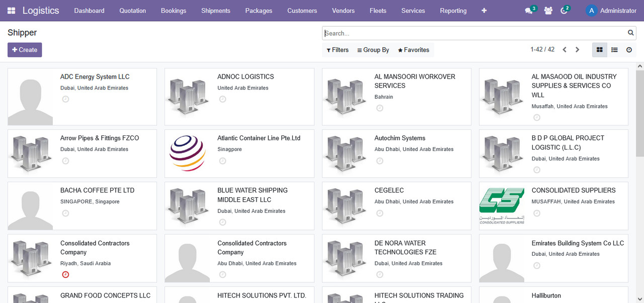Open the ADNOC LOGISTICS building thumbnail
The height and width of the screenshot is (303, 644).
click(x=187, y=97)
